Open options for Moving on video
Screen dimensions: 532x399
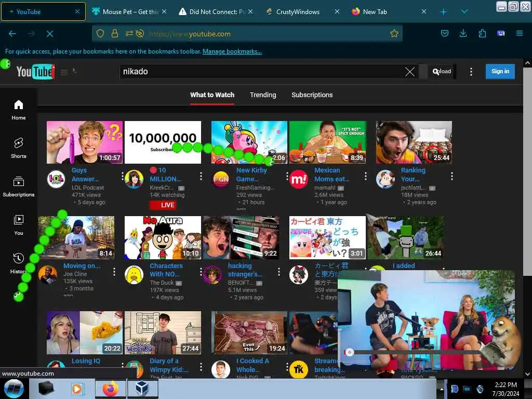pyautogui.click(x=114, y=271)
